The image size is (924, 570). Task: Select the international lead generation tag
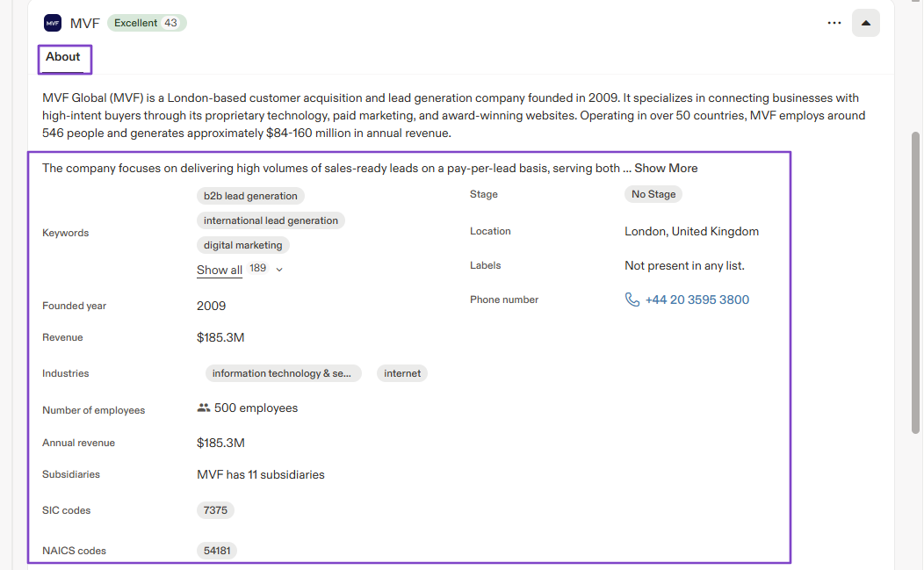click(x=271, y=220)
